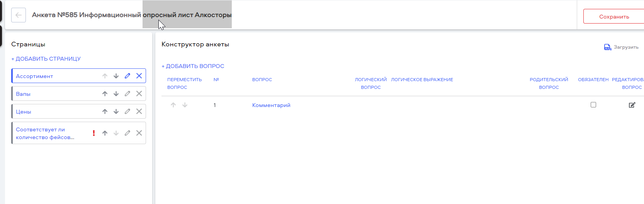Move Соответствует ли количество page down
This screenshot has height=204, width=644.
[x=116, y=133]
